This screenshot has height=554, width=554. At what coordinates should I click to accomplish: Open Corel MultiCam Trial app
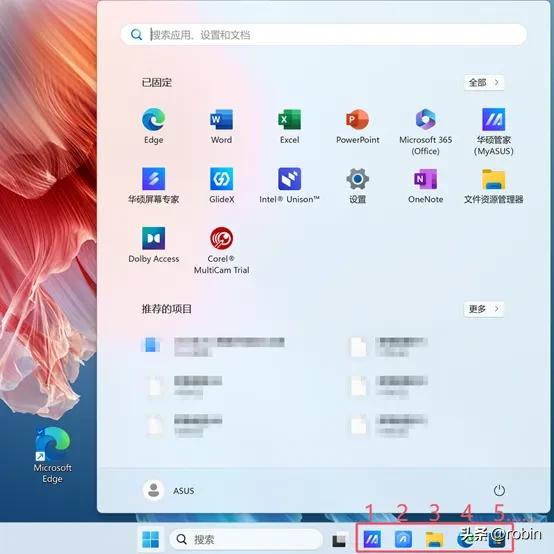click(x=222, y=250)
